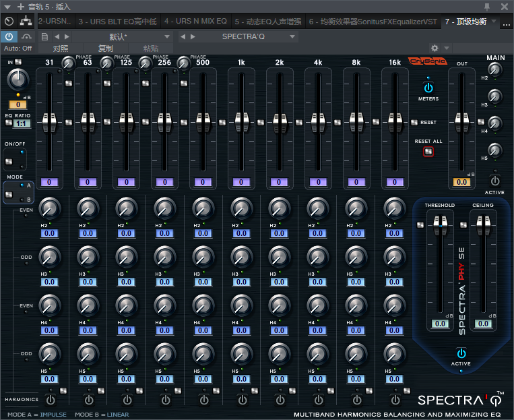514x420 pixels.
Task: Switch to 2-URSN tab
Action: tap(56, 22)
